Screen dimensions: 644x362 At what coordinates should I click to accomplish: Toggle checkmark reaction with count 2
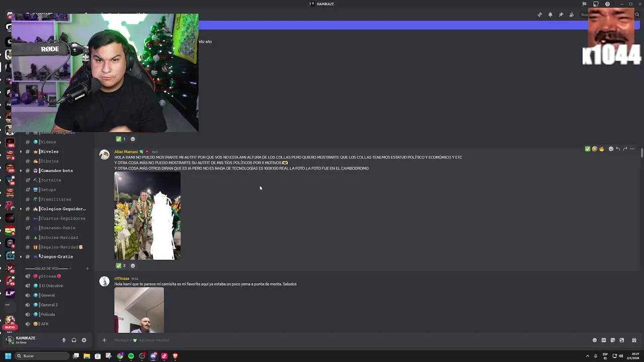coord(121,265)
